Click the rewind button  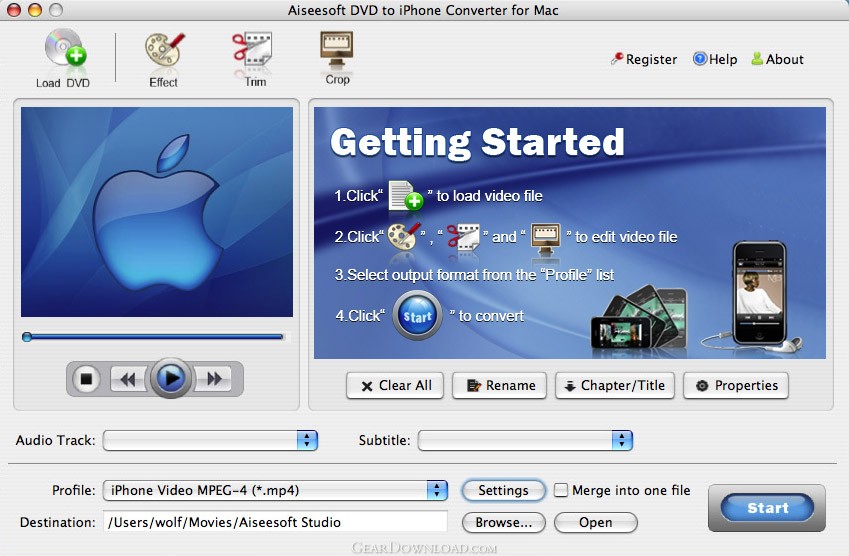128,378
